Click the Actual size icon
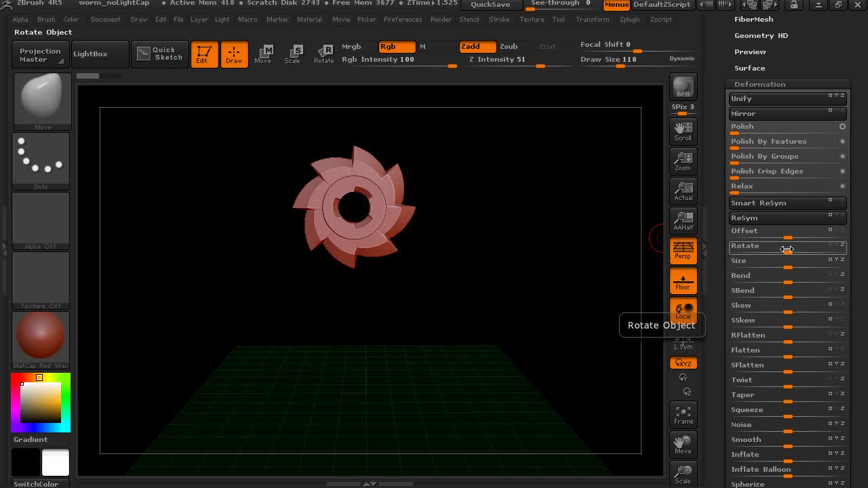 [x=683, y=190]
